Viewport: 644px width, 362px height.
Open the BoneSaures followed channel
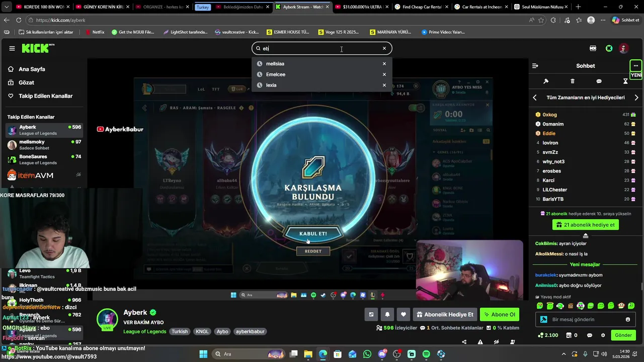(x=44, y=159)
